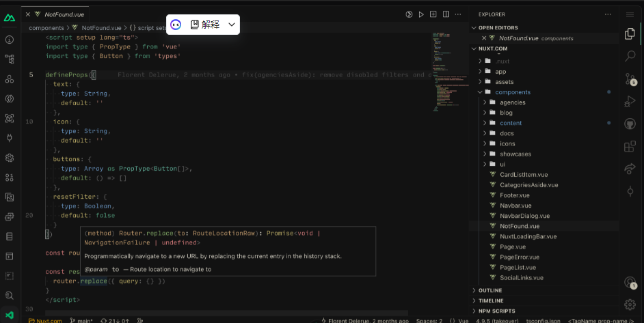Open the gear icon in left sidebar

tap(10, 158)
